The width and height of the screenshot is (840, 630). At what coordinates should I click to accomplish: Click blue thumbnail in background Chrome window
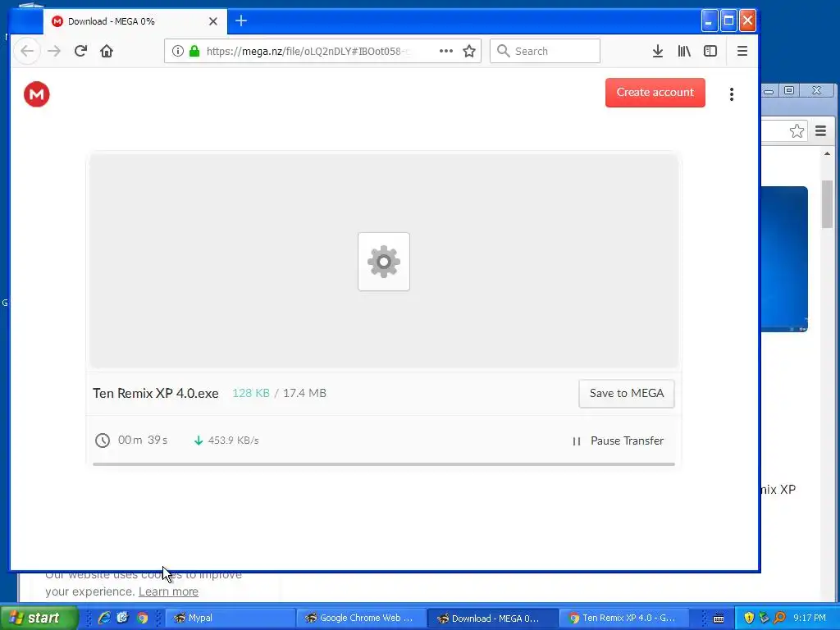tap(784, 258)
